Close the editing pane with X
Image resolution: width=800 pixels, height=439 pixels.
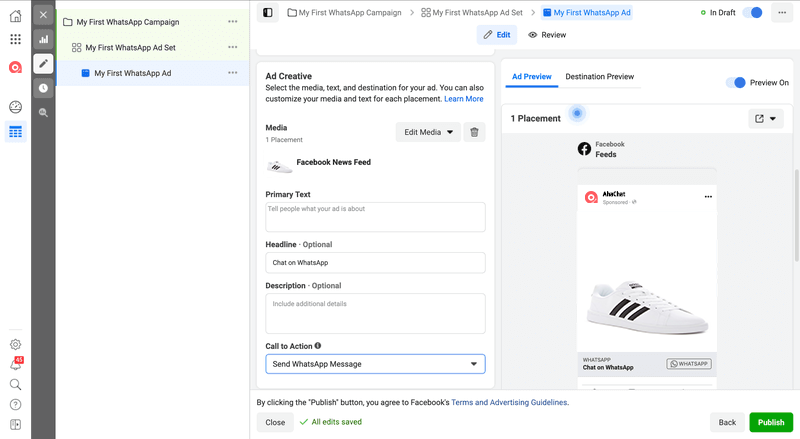[x=43, y=15]
